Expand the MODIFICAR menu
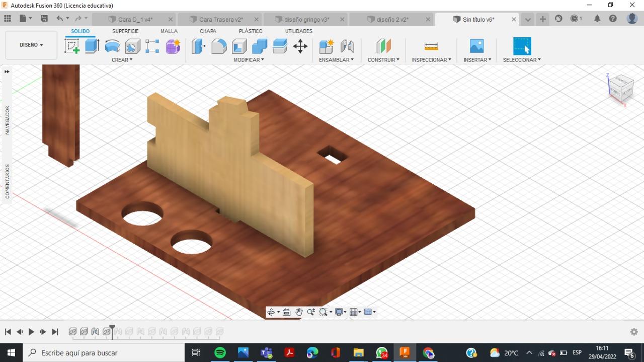Viewport: 644px width, 362px height. (249, 60)
